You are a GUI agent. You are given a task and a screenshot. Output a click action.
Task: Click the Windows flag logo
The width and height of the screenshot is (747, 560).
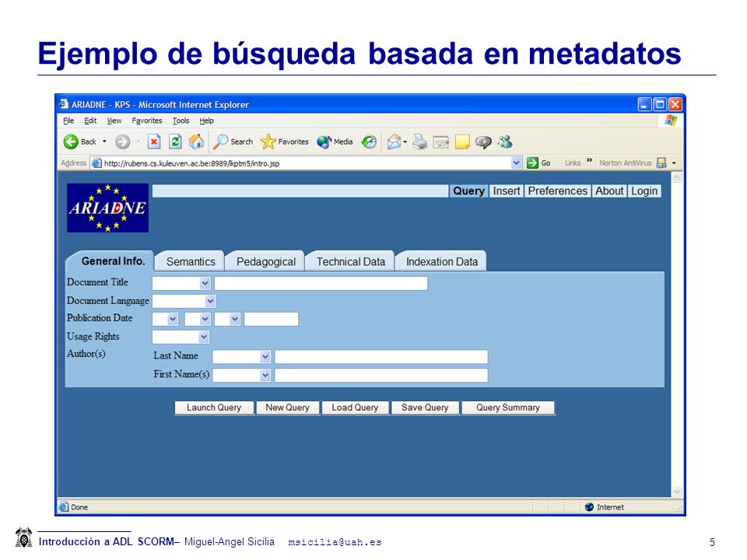tap(672, 120)
